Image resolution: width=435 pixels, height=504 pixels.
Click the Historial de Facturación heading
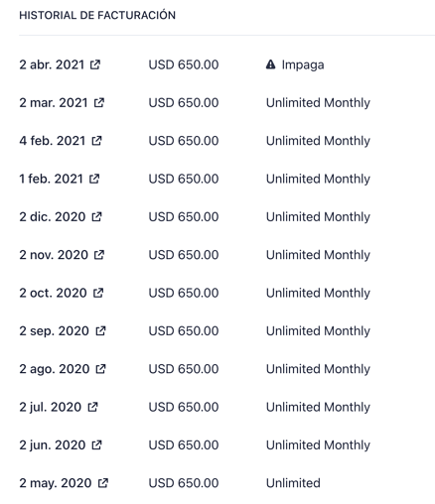click(x=97, y=15)
